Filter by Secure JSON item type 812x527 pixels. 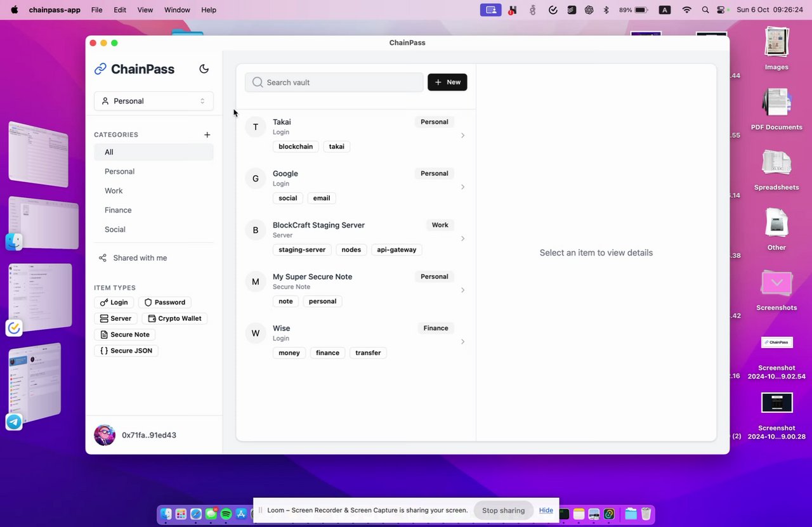[126, 351]
